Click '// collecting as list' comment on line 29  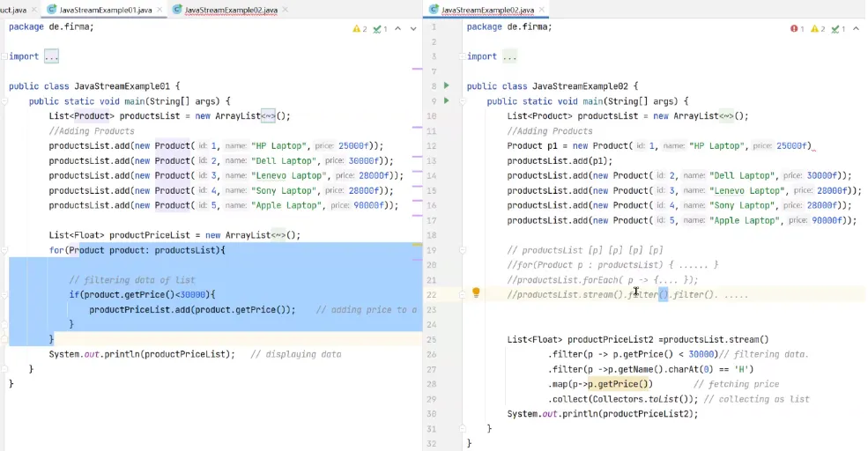[756, 399]
